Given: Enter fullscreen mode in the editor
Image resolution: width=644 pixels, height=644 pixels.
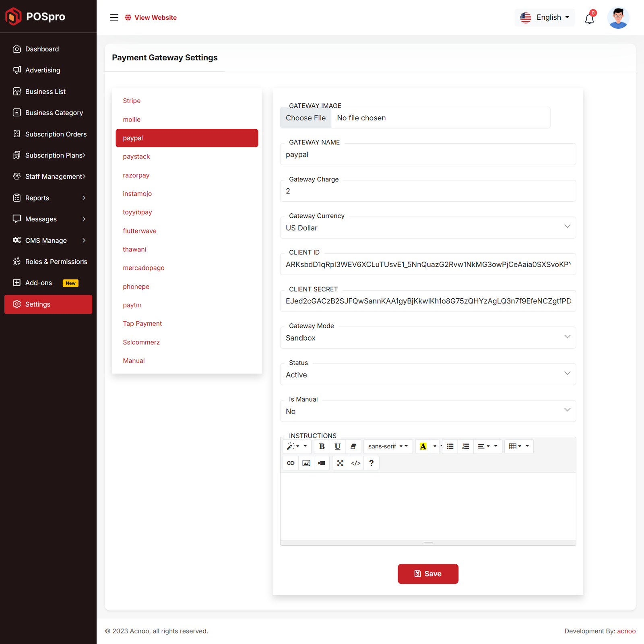Looking at the screenshot, I should point(340,463).
